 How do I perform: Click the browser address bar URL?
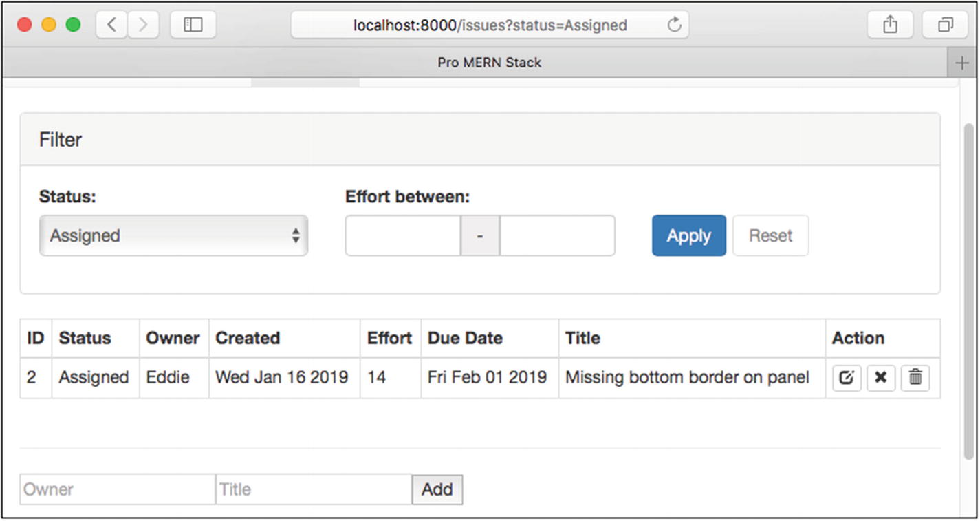point(490,25)
